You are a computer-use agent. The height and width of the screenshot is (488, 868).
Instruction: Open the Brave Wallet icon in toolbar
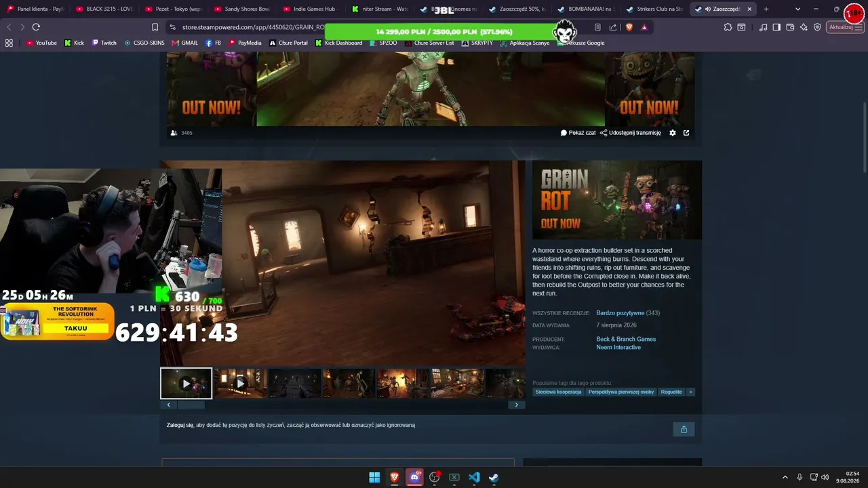tap(790, 27)
